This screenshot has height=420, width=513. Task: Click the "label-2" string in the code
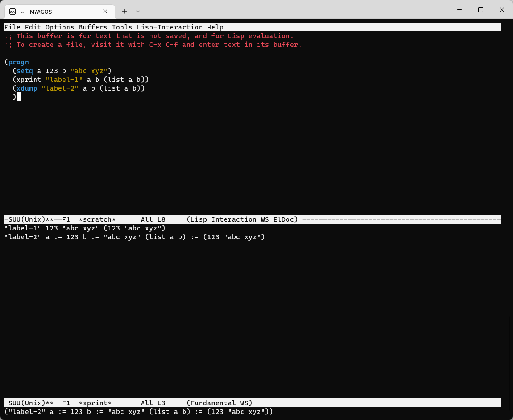pos(60,89)
